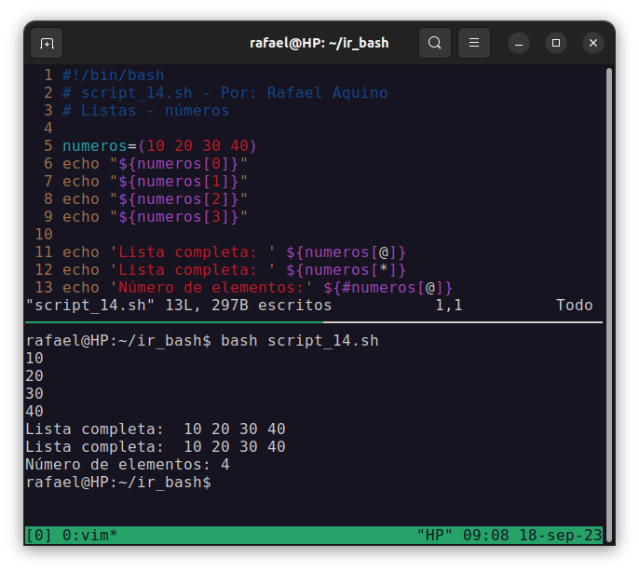Click the vim status "script_14.sh" 13L, 297B escritos
Viewport: 639px width, 572px height.
pos(179,305)
